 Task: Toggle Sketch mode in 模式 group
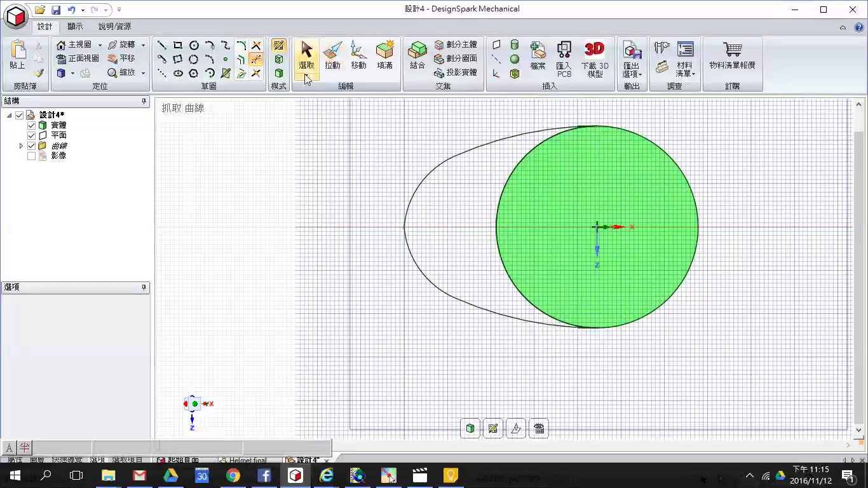(278, 45)
